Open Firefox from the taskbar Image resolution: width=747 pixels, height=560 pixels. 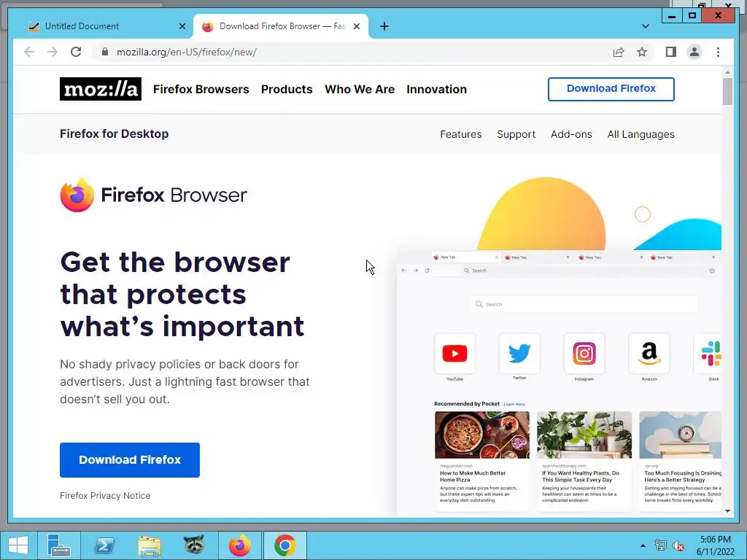pos(239,545)
